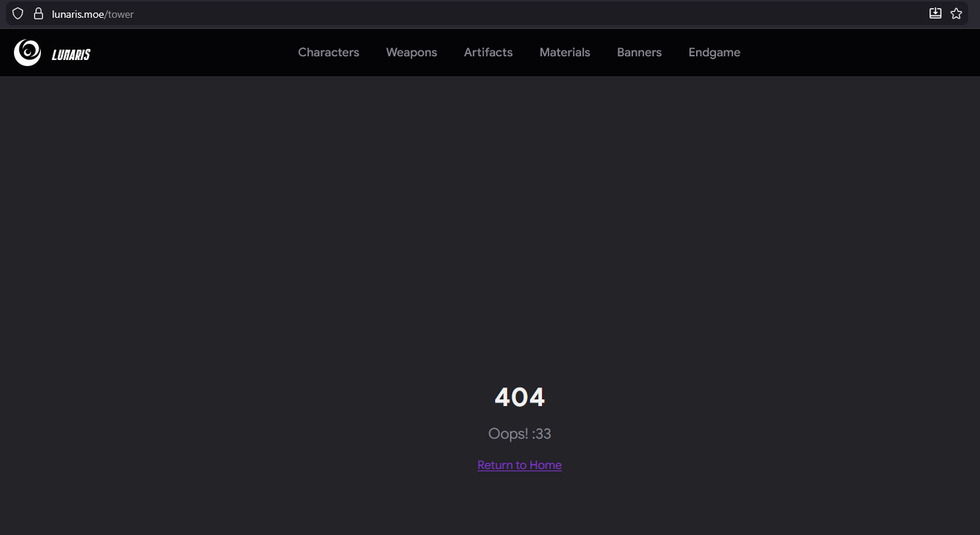View the Banners section
Image resolution: width=980 pixels, height=535 pixels.
click(640, 53)
